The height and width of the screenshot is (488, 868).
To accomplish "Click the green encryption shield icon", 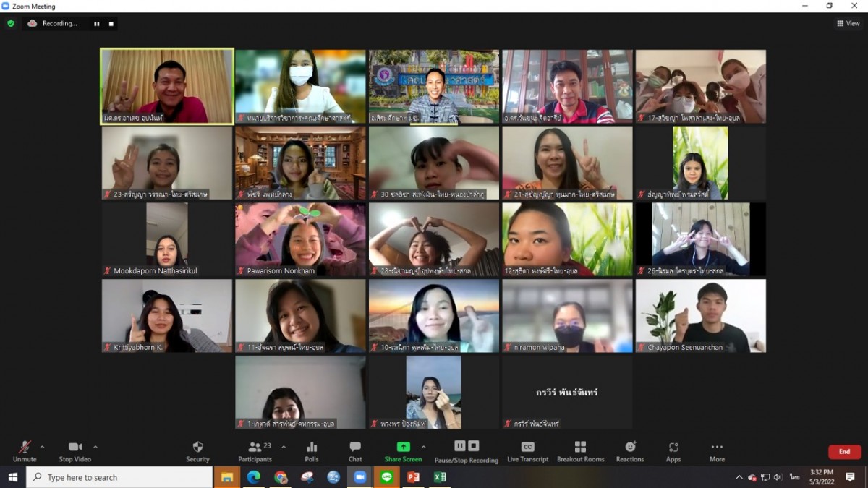I will [x=11, y=23].
